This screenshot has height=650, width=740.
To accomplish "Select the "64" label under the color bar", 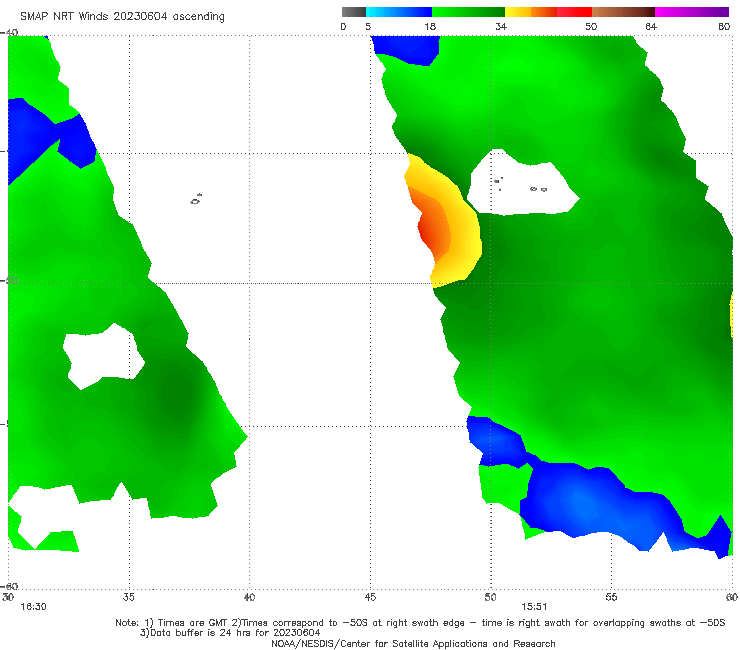I will [x=651, y=27].
